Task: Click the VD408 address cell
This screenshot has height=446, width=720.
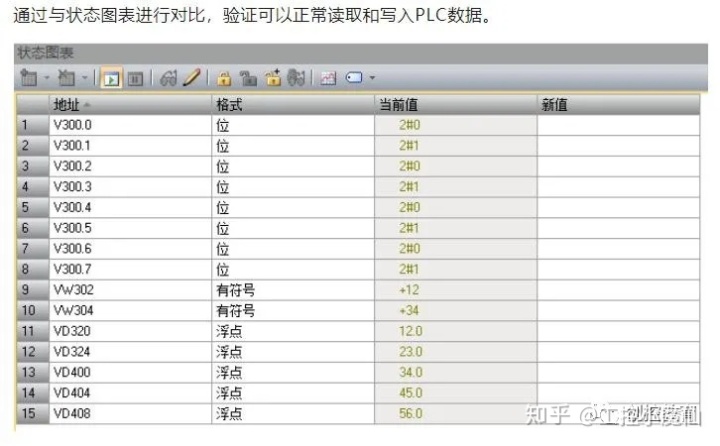Action: pyautogui.click(x=130, y=413)
